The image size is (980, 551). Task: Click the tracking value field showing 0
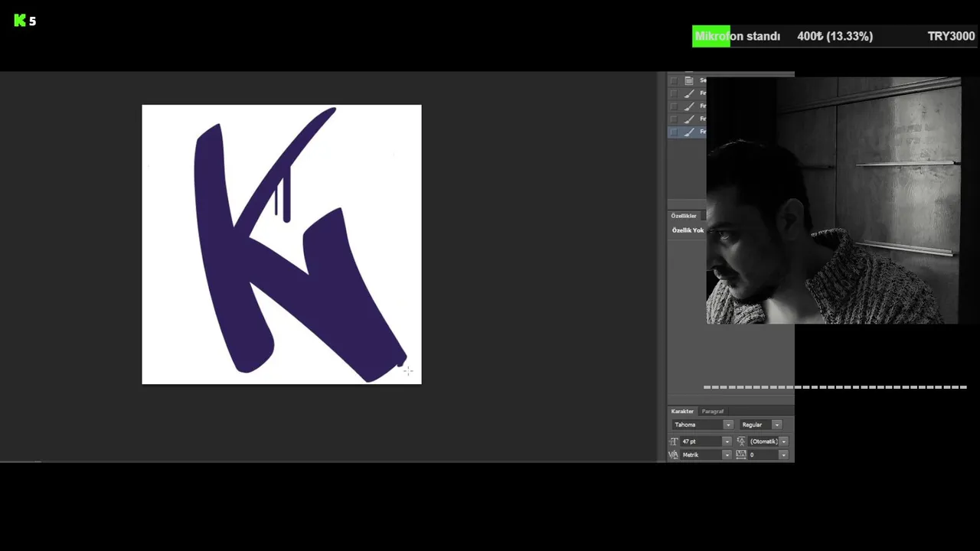pyautogui.click(x=763, y=455)
